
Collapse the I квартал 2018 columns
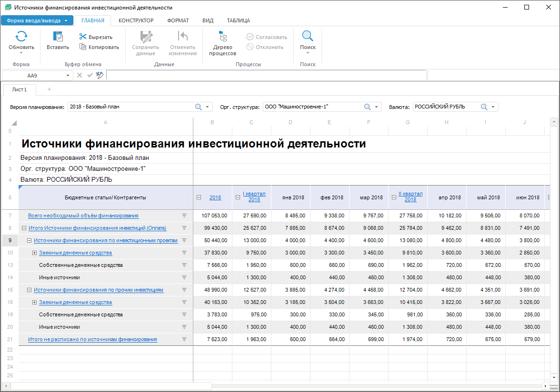point(238,197)
